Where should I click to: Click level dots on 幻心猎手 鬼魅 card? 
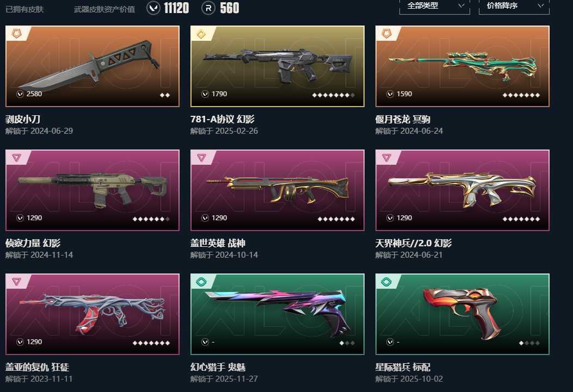[347, 343]
